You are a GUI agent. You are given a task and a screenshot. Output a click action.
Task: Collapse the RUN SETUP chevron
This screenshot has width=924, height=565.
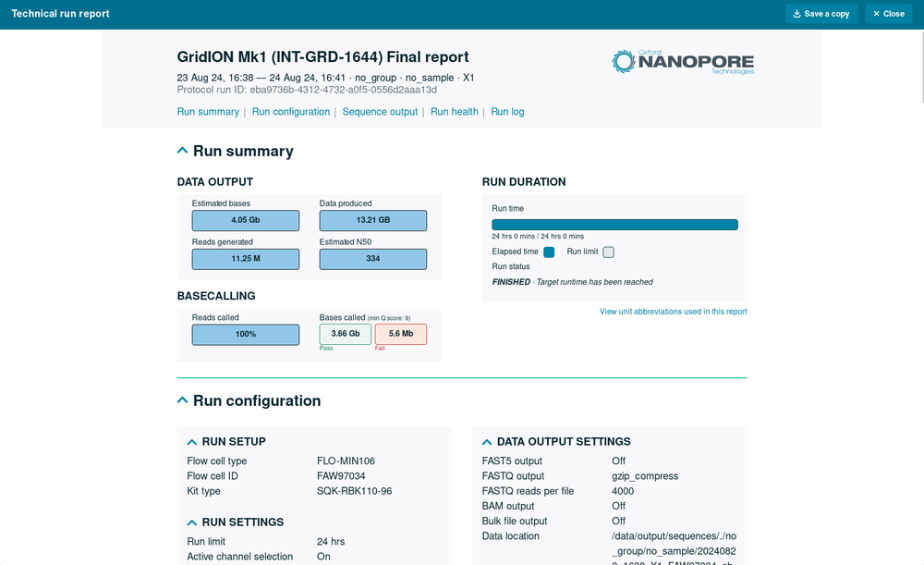point(191,442)
